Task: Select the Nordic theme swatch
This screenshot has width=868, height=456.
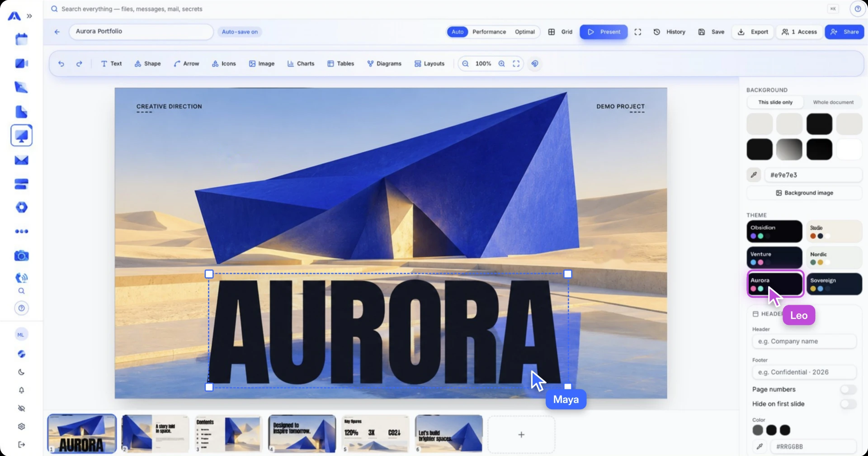Action: pos(834,258)
